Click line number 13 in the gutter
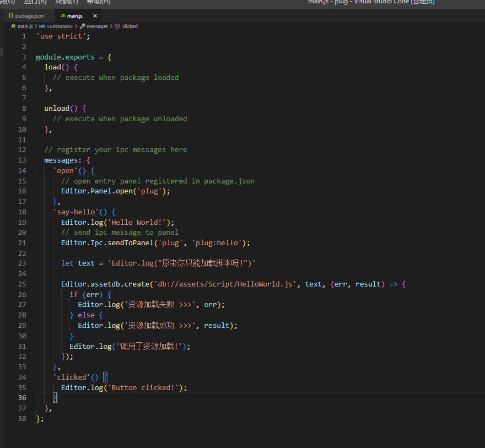This screenshot has height=448, width=485. (22, 160)
